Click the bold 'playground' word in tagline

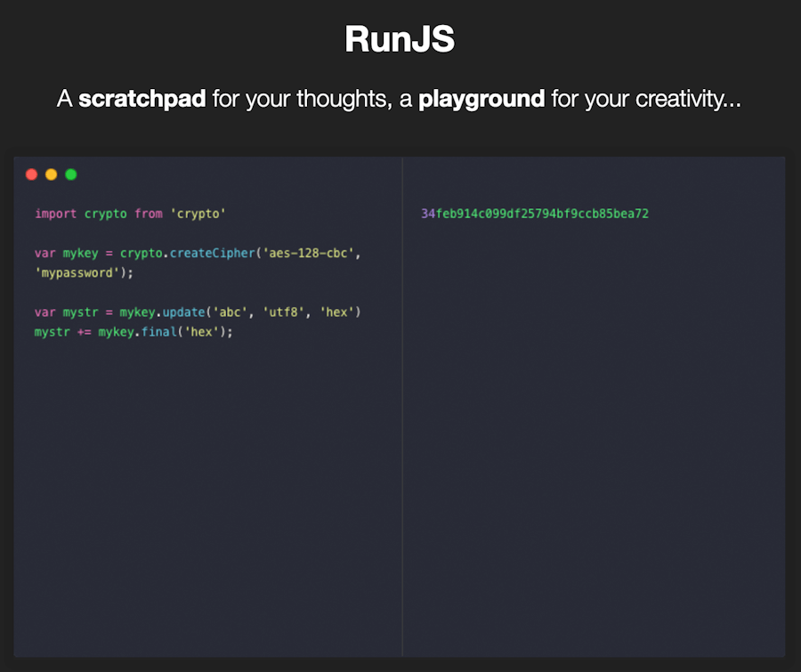[x=481, y=99]
